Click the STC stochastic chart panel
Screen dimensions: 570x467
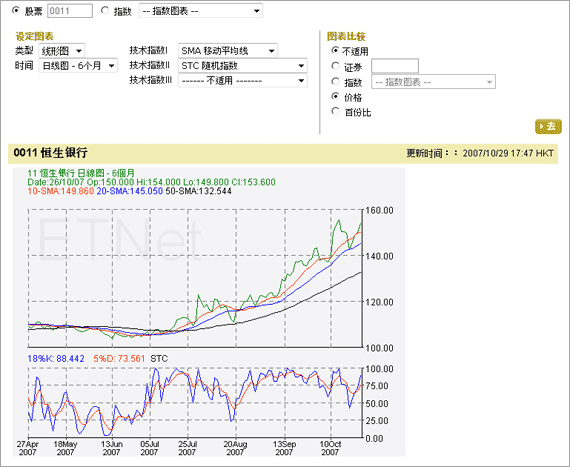(195, 402)
